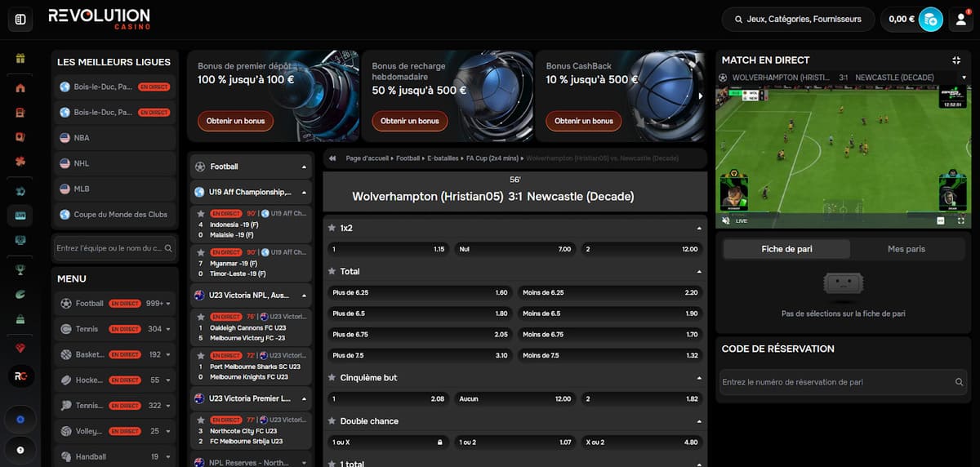Click the sidebar collapse icon near logo
The height and width of the screenshot is (467, 980).
(x=20, y=19)
